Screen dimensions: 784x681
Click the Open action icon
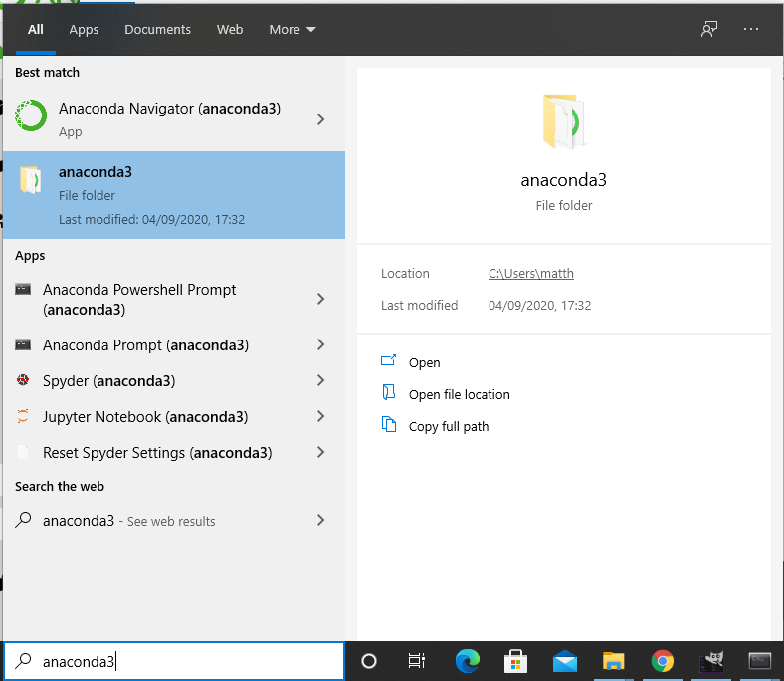coord(388,360)
